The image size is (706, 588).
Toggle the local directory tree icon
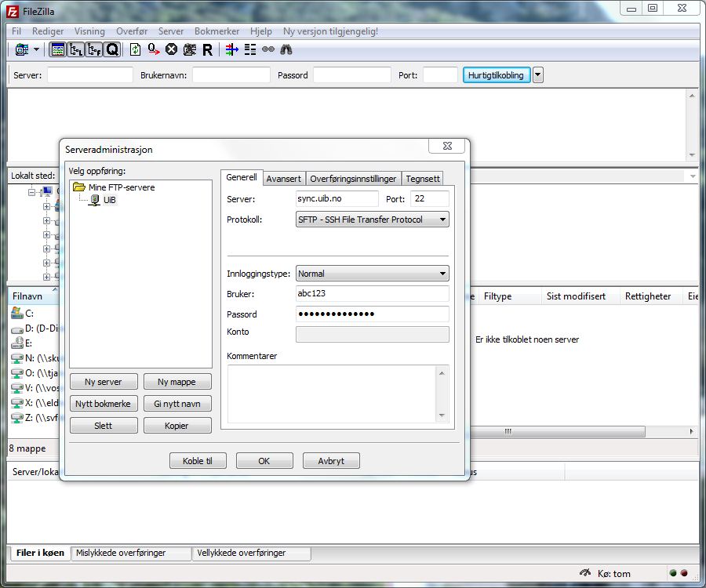76,49
